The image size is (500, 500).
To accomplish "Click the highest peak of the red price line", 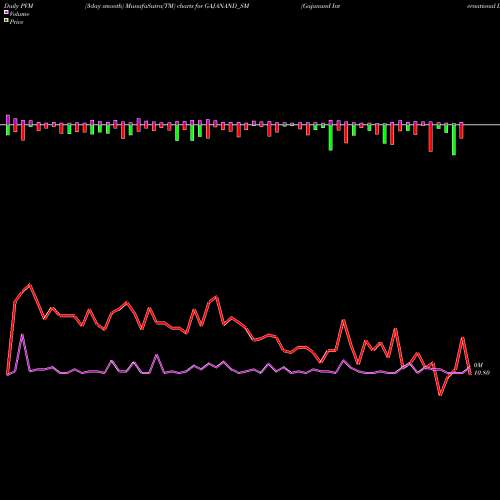I will (x=30, y=285).
